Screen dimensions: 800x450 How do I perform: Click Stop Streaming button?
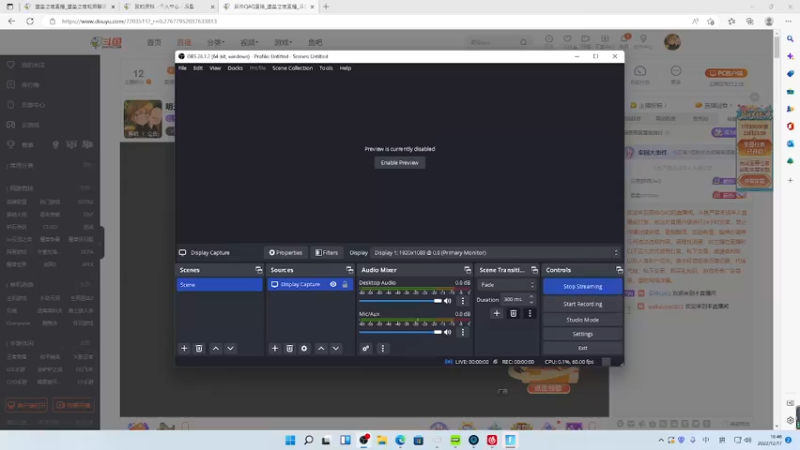pyautogui.click(x=583, y=286)
